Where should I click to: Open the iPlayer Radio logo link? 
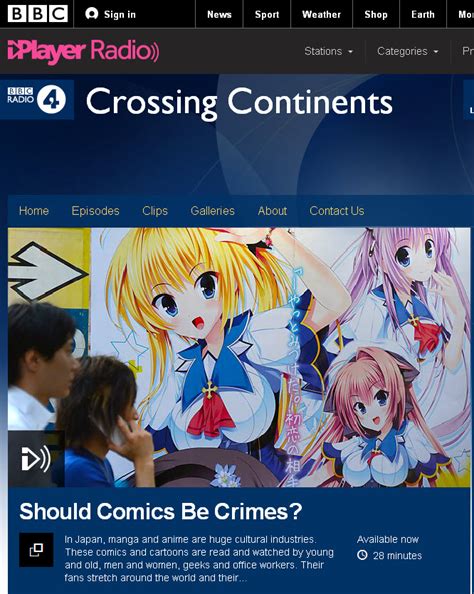click(83, 51)
